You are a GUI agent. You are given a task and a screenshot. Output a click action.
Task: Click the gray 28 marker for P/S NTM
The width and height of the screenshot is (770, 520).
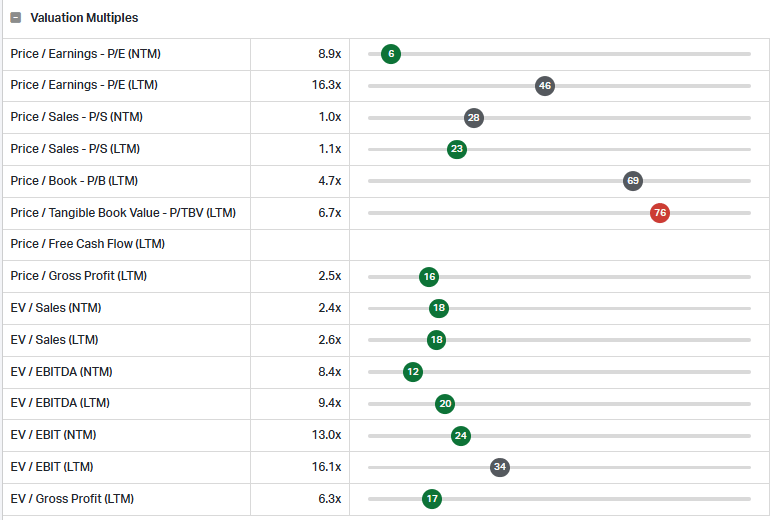tap(473, 118)
